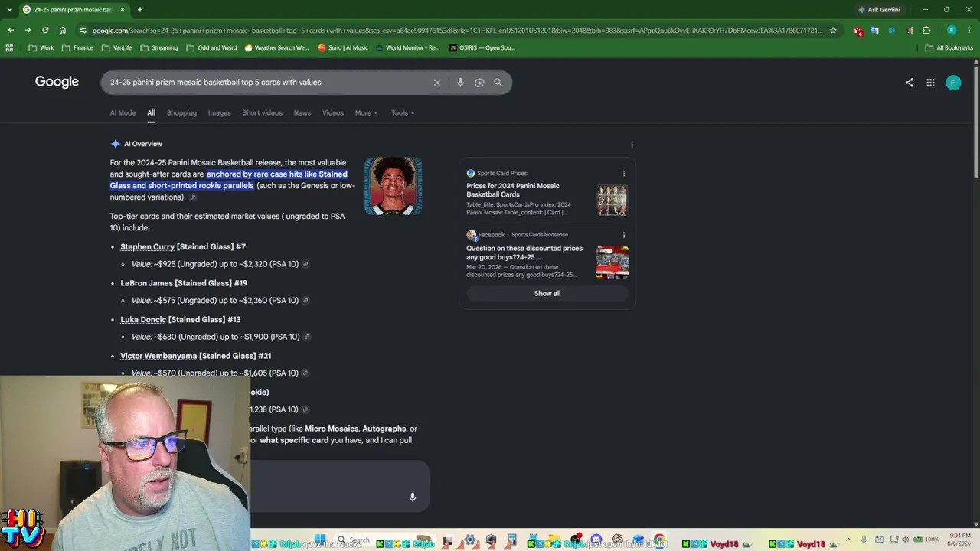Image resolution: width=980 pixels, height=551 pixels.
Task: Open the Stephen Curry Stained Glass #7 link
Action: click(x=183, y=247)
